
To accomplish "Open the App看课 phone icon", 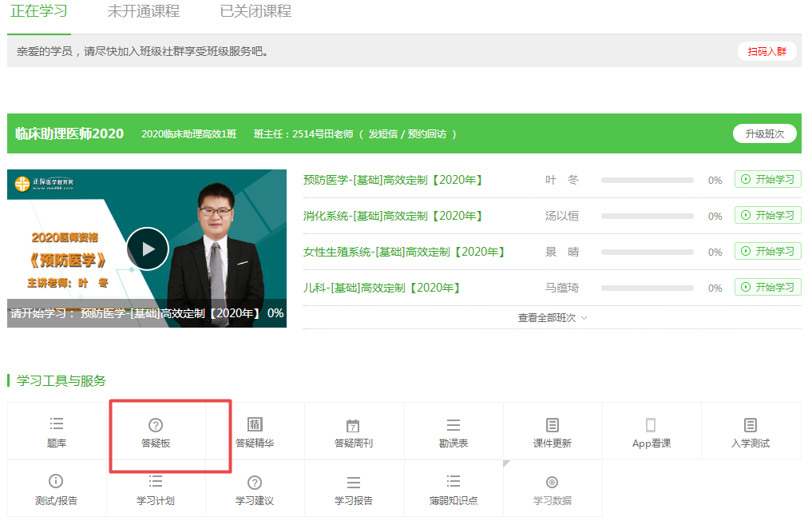I will (x=651, y=425).
